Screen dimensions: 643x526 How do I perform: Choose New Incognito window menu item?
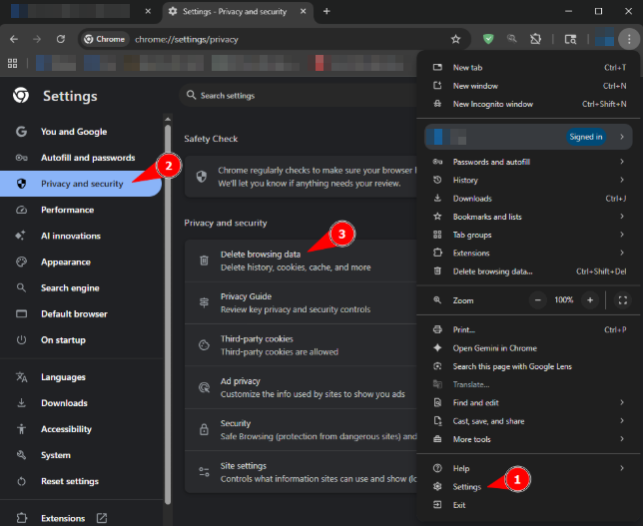(493, 104)
